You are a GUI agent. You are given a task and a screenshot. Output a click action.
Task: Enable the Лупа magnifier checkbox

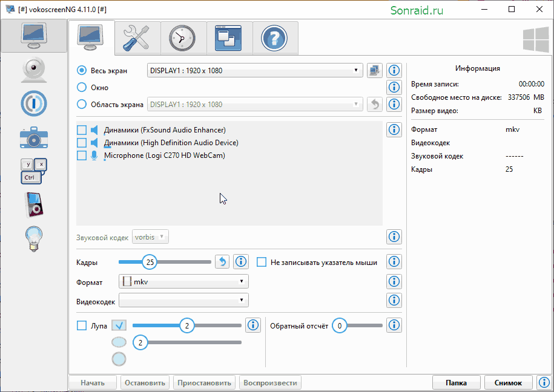pos(82,325)
